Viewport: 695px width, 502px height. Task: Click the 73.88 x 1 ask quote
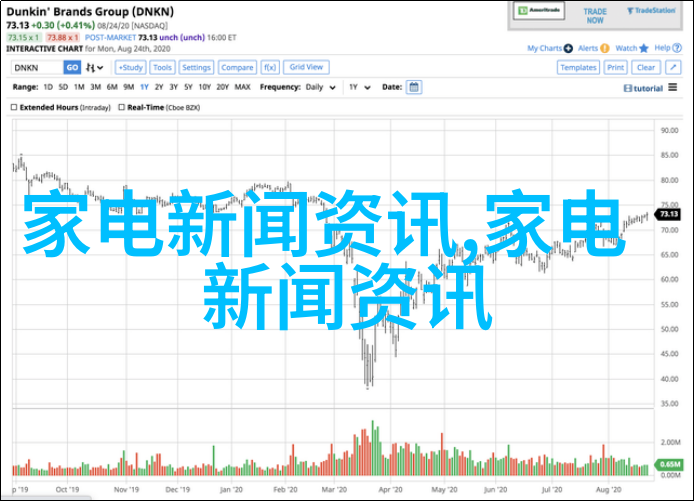(x=62, y=38)
